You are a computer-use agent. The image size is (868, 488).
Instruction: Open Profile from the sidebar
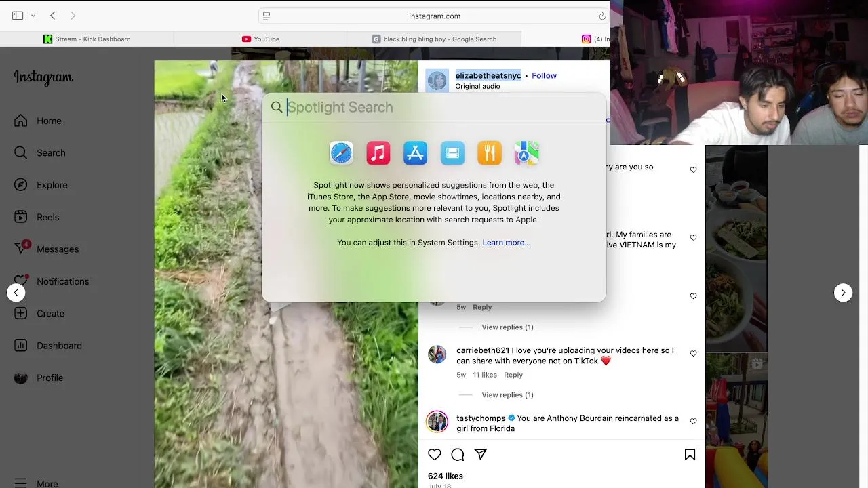coord(39,378)
